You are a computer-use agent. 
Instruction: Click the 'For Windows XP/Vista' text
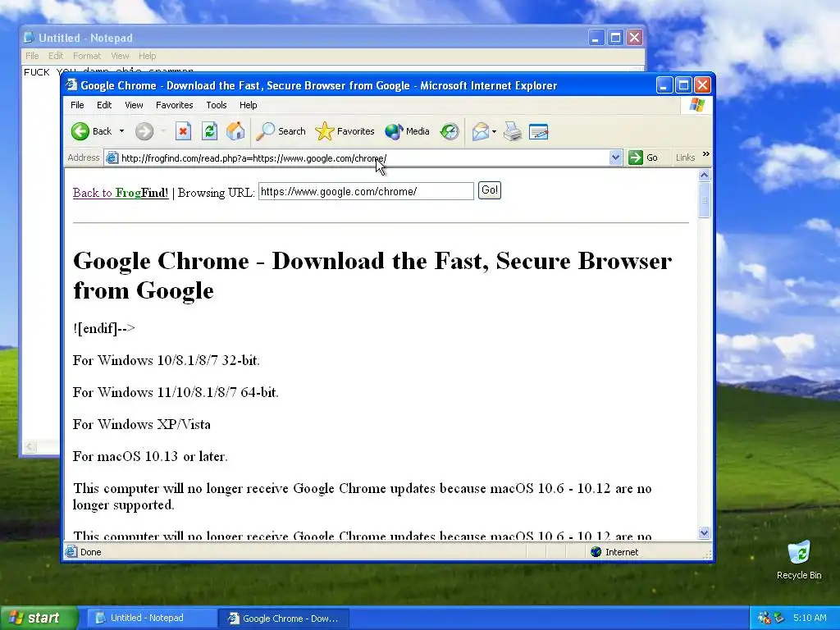pos(141,424)
